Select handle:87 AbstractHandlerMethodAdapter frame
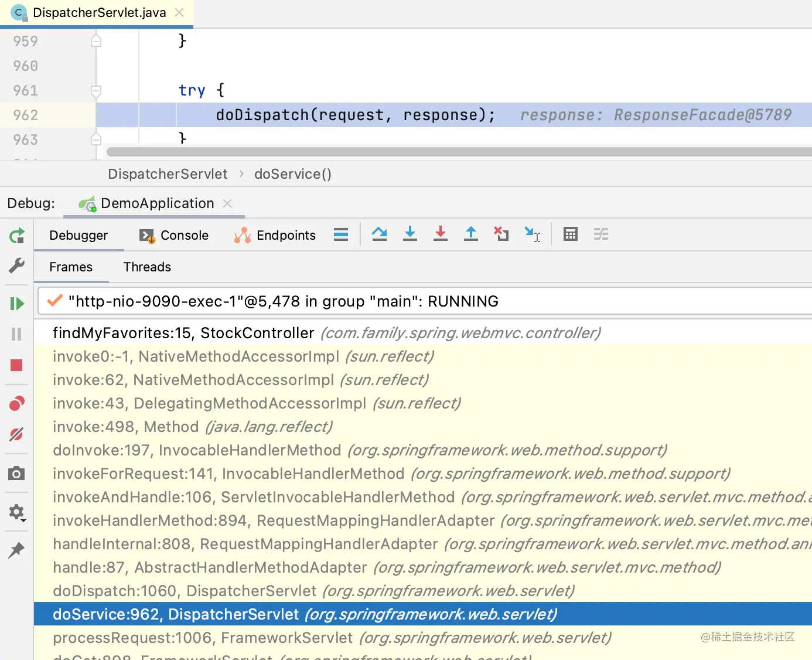812x660 pixels. (423, 567)
